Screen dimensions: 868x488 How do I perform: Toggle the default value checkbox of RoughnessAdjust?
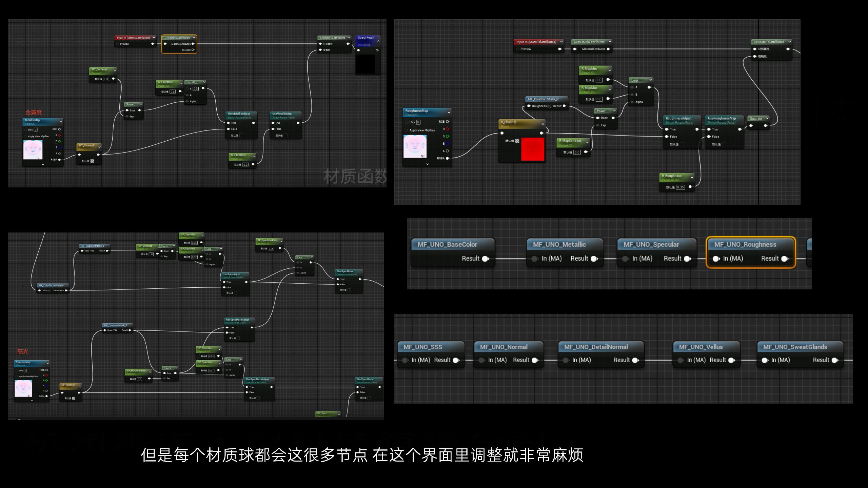point(682,144)
